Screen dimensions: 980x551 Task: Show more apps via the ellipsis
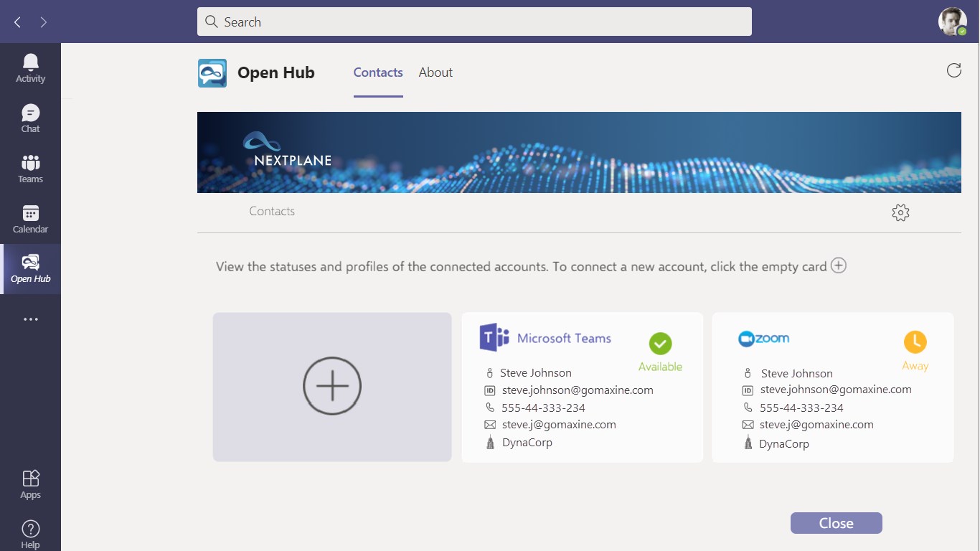(x=30, y=319)
